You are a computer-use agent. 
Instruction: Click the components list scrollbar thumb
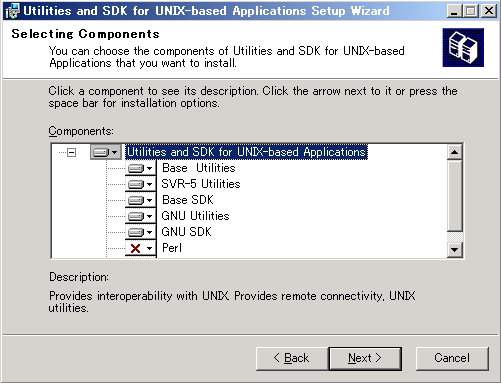point(454,196)
